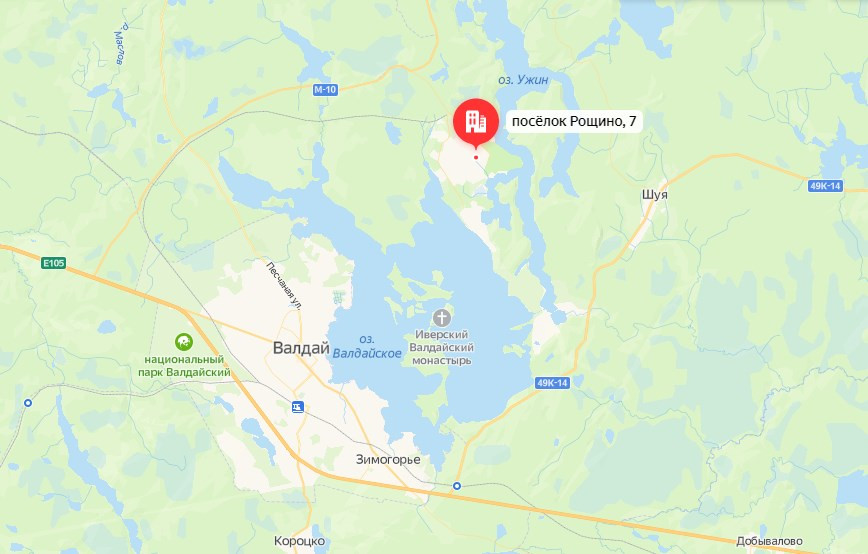
Task: Open the Valdaysky national park icon
Action: [x=184, y=342]
